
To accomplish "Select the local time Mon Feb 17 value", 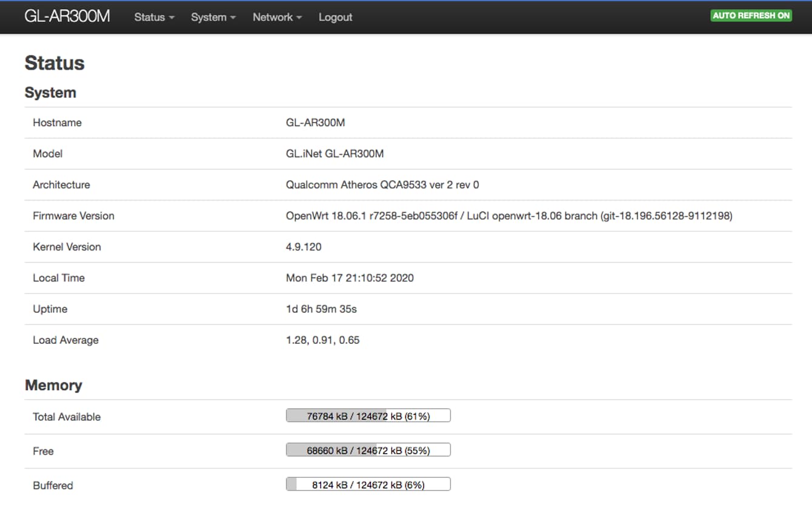I will (x=350, y=278).
